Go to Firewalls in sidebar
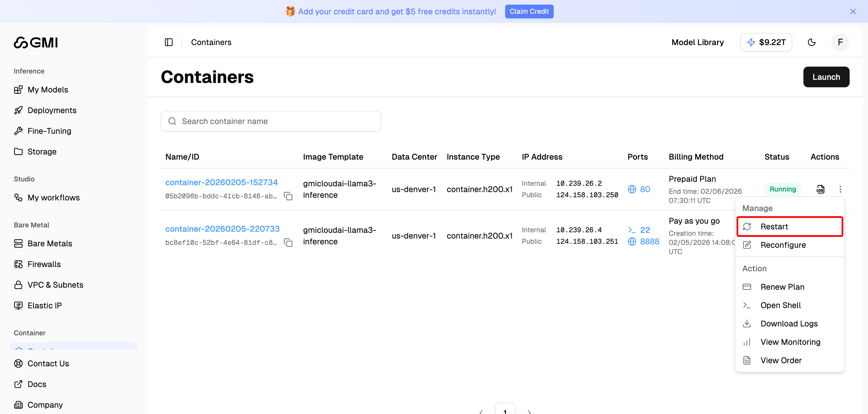This screenshot has width=868, height=414. (44, 264)
